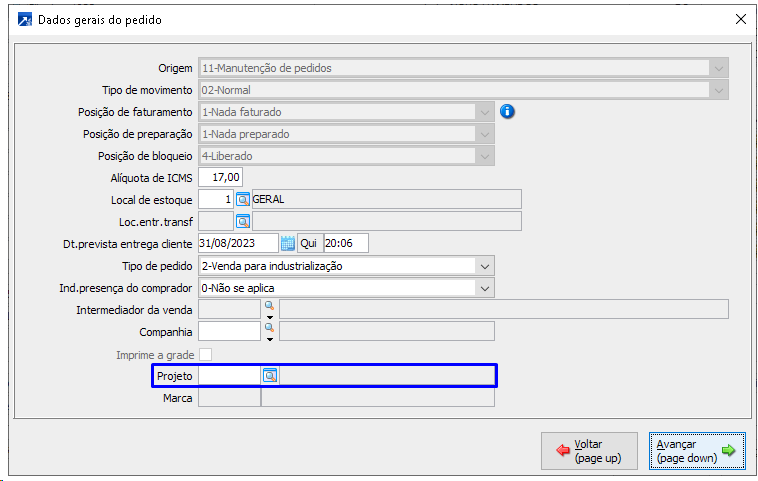The image size is (758, 481).
Task: Click the Projeto code input field
Action: coord(230,376)
